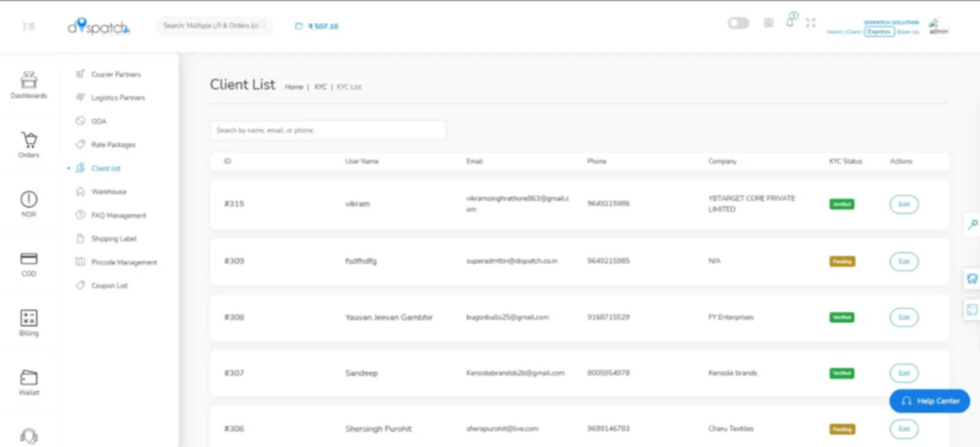The width and height of the screenshot is (980, 447).
Task: Open the Wallet section
Action: (x=29, y=382)
